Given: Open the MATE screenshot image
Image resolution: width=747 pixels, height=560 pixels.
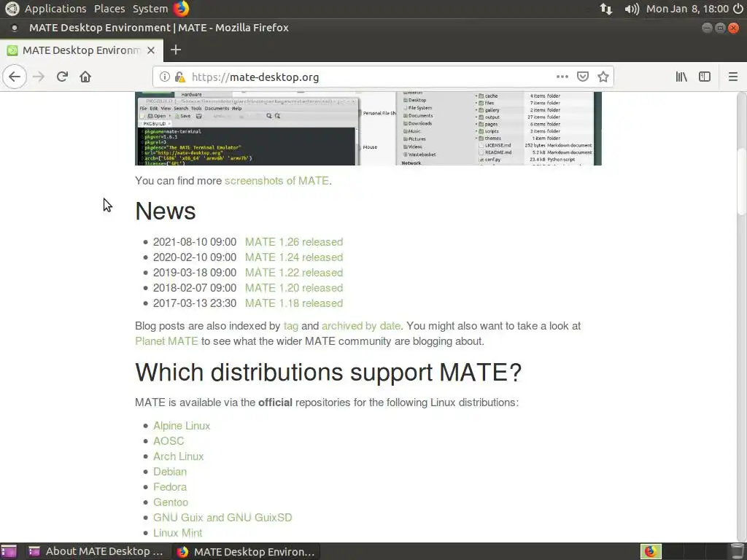Looking at the screenshot, I should (x=368, y=128).
